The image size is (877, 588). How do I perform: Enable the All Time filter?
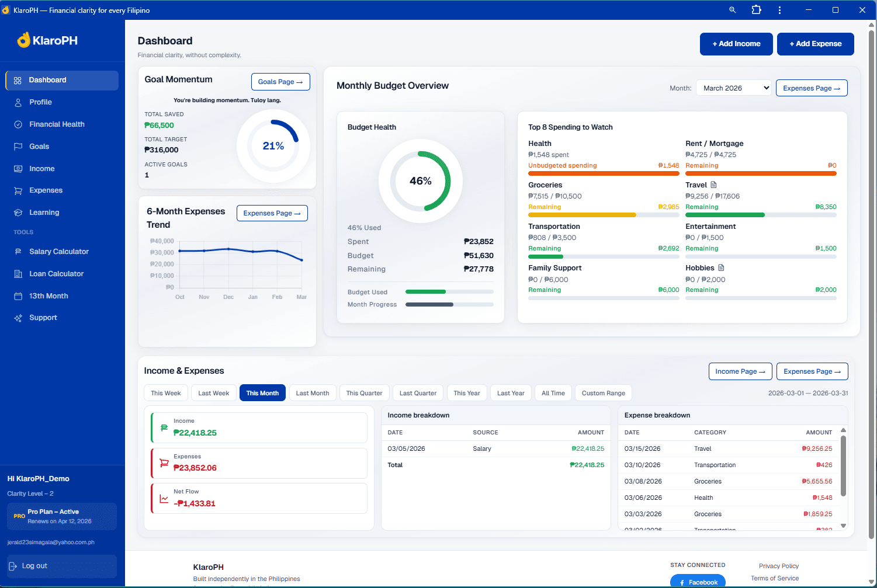click(x=553, y=392)
